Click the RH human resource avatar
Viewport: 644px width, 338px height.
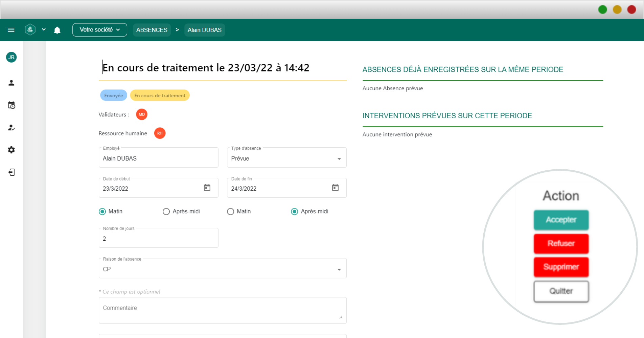(x=160, y=133)
